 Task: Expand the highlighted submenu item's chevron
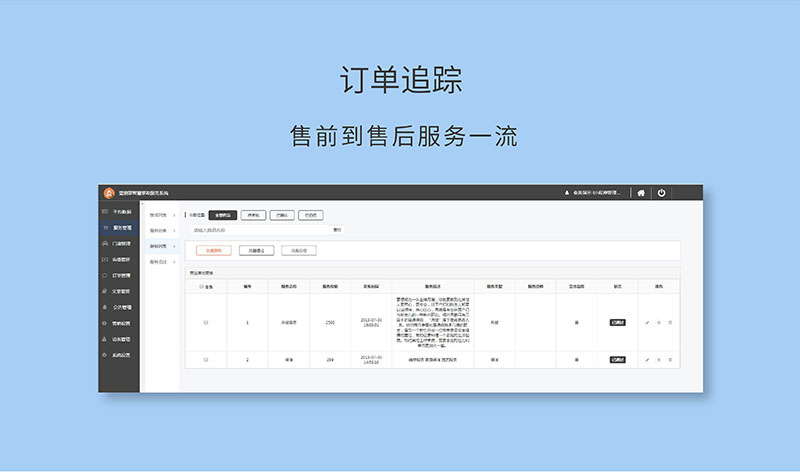[x=174, y=246]
